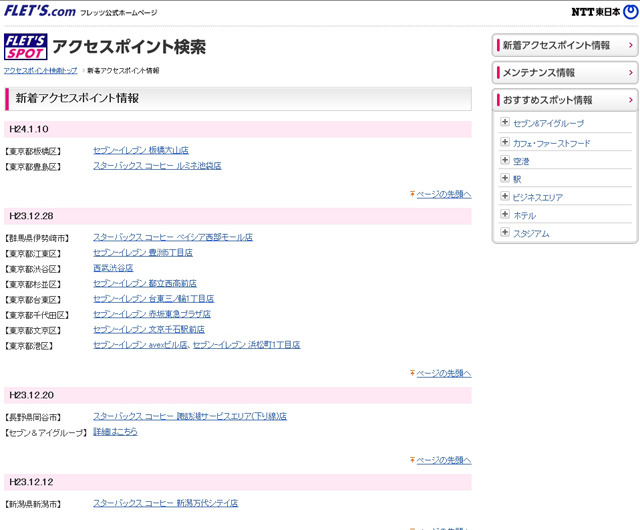640x530 pixels.
Task: Expand ホテル plus icon
Action: [x=505, y=214]
